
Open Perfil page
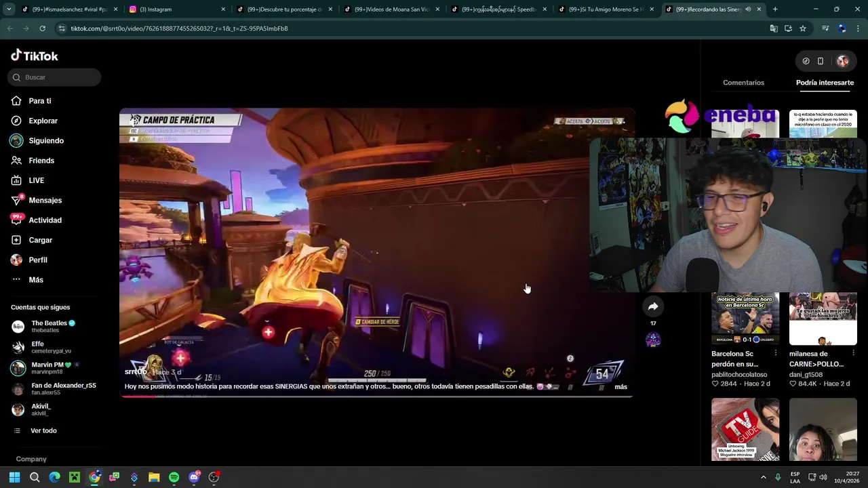[x=38, y=260]
